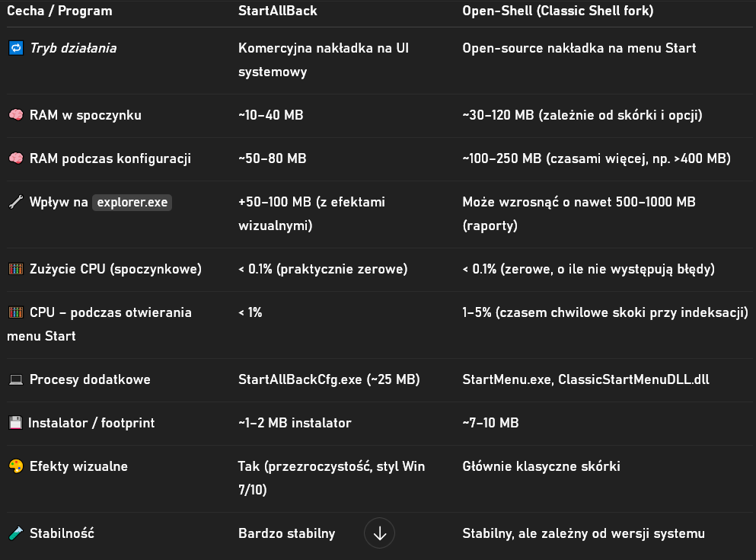Click the StartAllBackCfg.exe (~25 MB) cell

329,379
